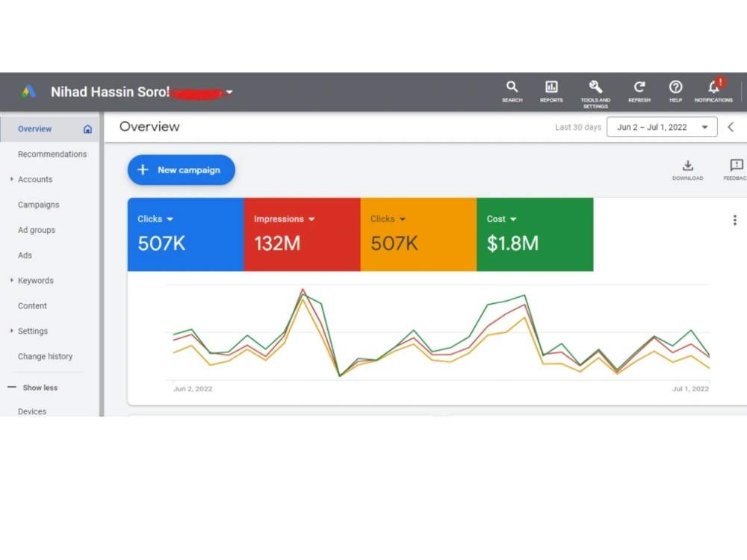Click the 'Jun 2, 2022' axis label
Image resolution: width=747 pixels, height=560 pixels.
pos(193,388)
